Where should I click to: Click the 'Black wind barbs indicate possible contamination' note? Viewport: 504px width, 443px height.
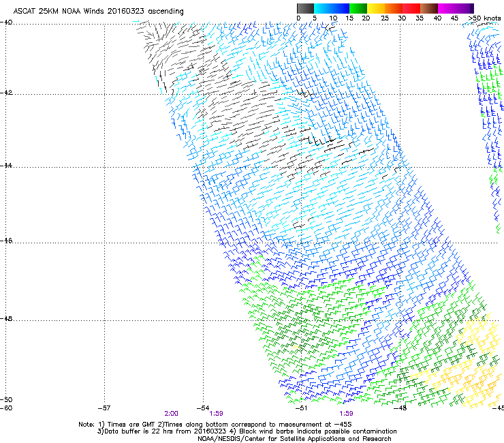(318, 431)
